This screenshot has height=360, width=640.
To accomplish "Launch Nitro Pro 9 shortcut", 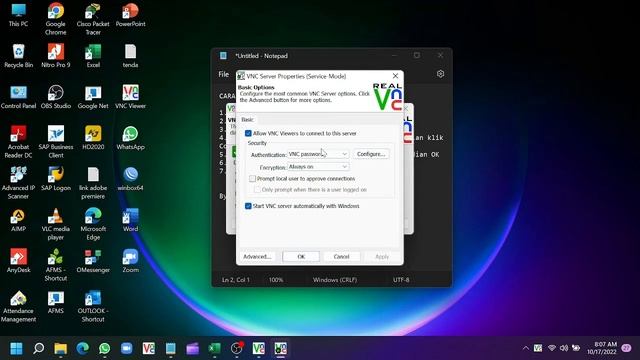I will [56, 56].
